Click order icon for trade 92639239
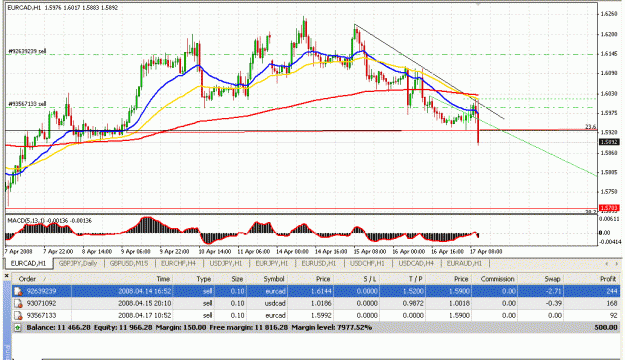The height and width of the screenshot is (360, 625). (x=18, y=291)
